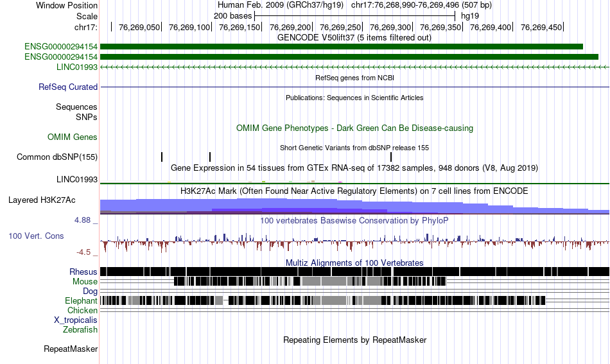The image size is (610, 364).
Task: Open the LINC01993 intron arrow line in GENCODE track
Action: (x=355, y=67)
